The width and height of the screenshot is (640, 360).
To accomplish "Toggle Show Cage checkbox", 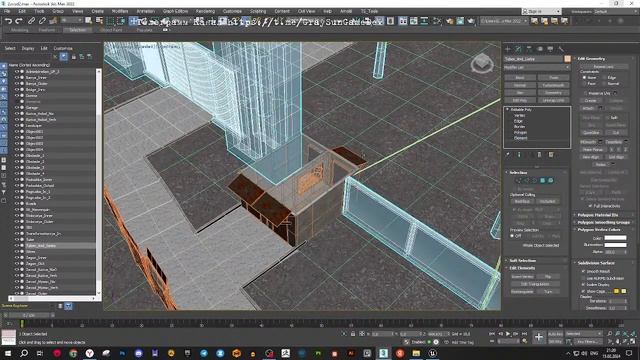I will click(583, 291).
